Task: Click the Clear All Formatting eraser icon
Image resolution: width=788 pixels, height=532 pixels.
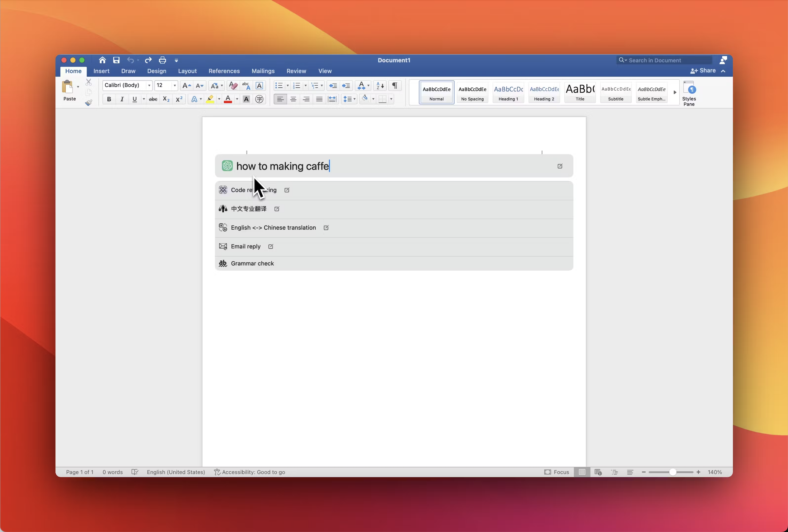Action: (233, 86)
